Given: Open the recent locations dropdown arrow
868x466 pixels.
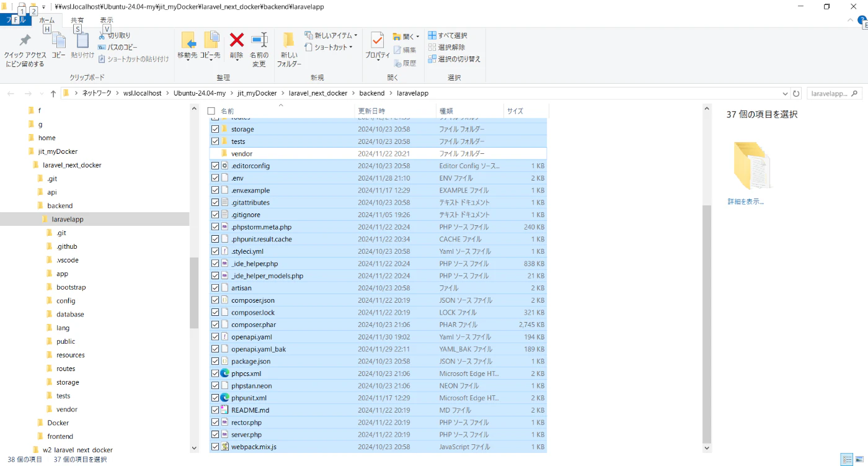Looking at the screenshot, I should point(40,93).
